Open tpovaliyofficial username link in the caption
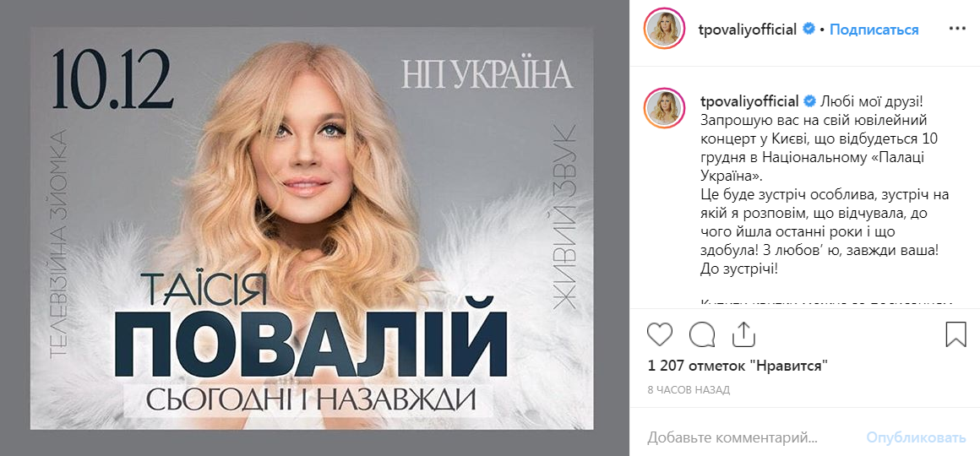Viewport: 980px width, 456px height. click(748, 101)
